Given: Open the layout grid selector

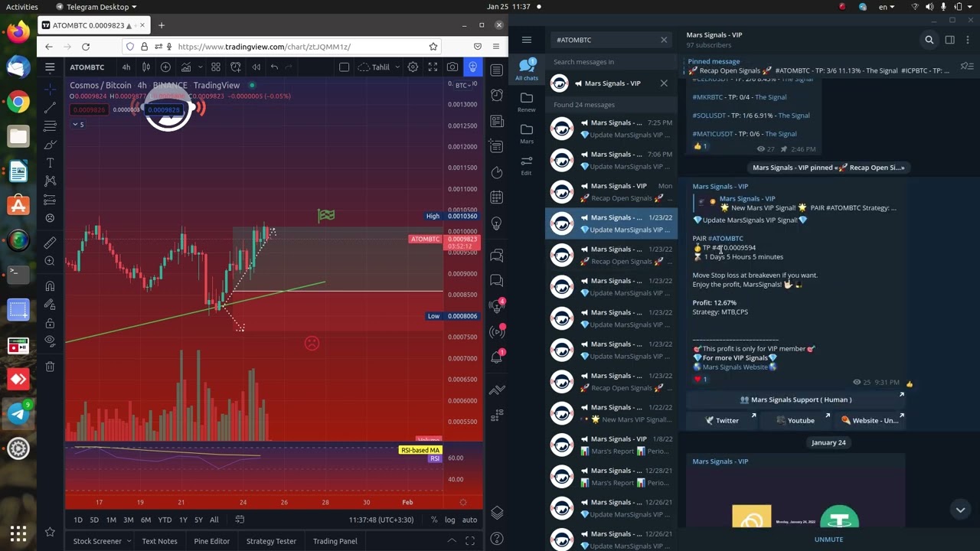Looking at the screenshot, I should [x=216, y=67].
